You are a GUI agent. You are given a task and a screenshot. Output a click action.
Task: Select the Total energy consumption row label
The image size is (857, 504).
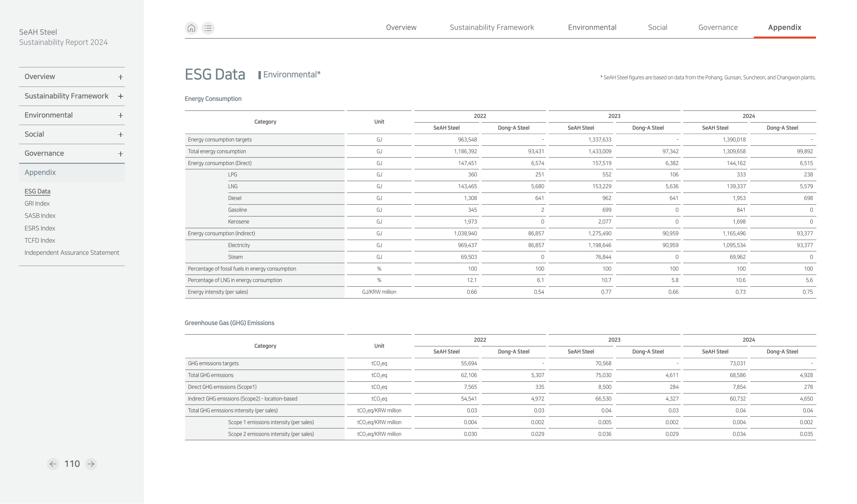[217, 151]
